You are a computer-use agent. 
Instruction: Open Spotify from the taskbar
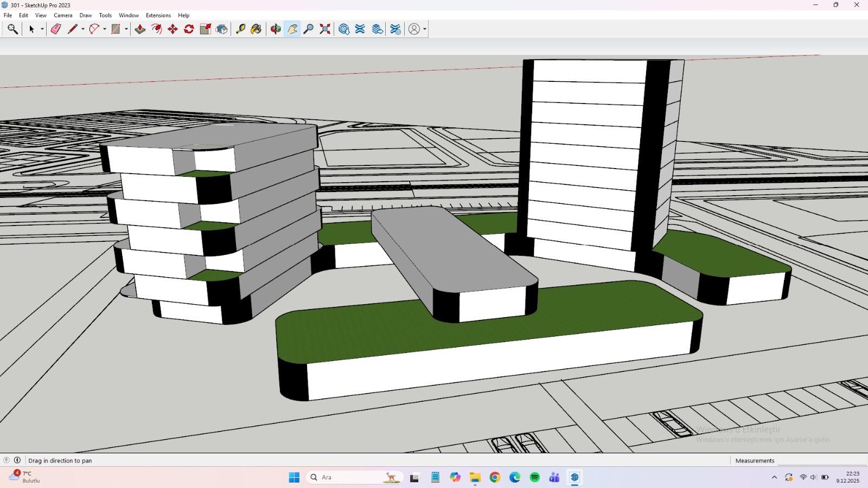point(534,477)
